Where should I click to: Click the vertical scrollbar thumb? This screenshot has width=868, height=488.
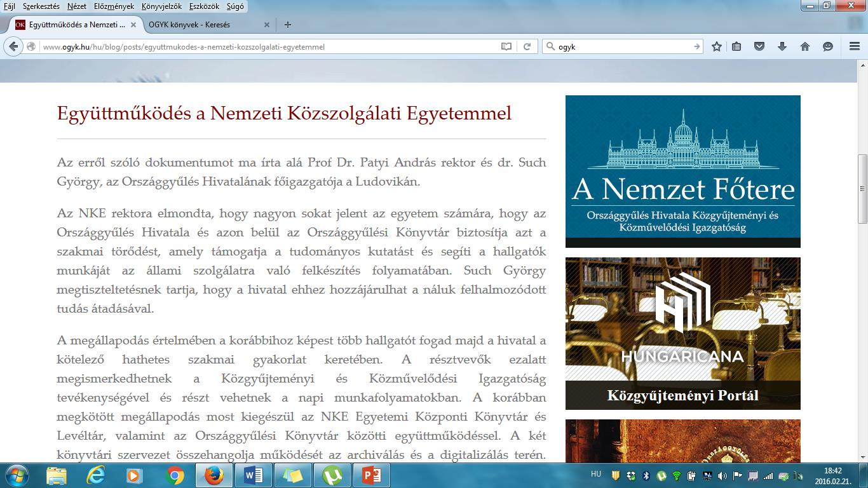pyautogui.click(x=862, y=189)
